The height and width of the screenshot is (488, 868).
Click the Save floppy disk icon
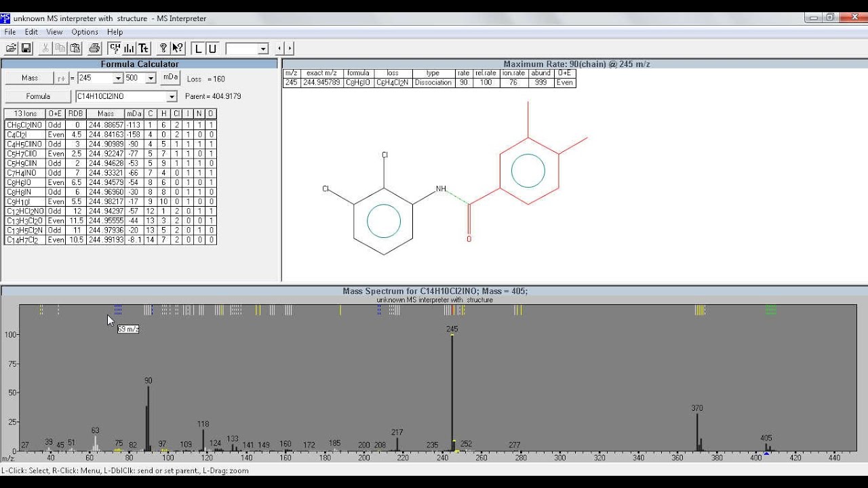[26, 48]
